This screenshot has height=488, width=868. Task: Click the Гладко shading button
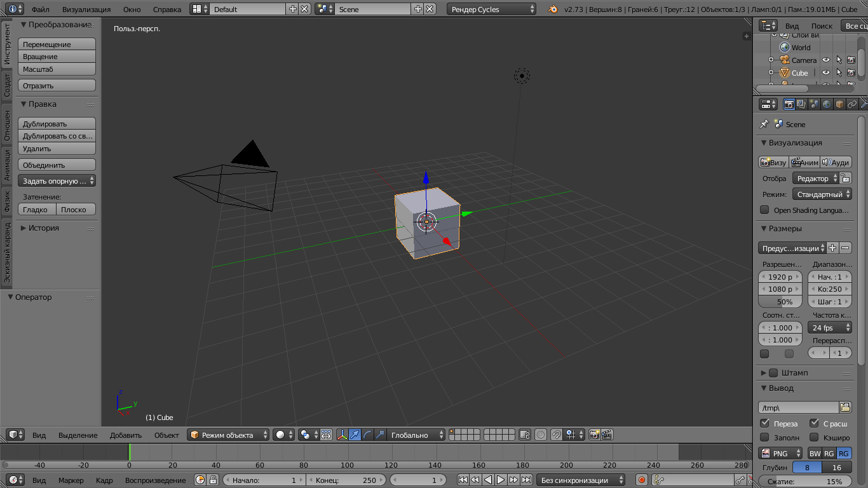[36, 210]
